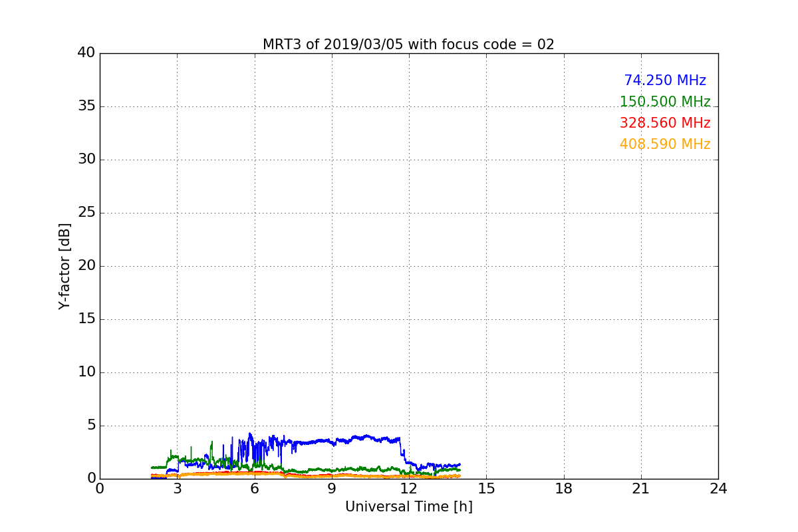Screen dimensions: 798x532
Task: Click x-axis tick label 6
Action: pos(255,489)
